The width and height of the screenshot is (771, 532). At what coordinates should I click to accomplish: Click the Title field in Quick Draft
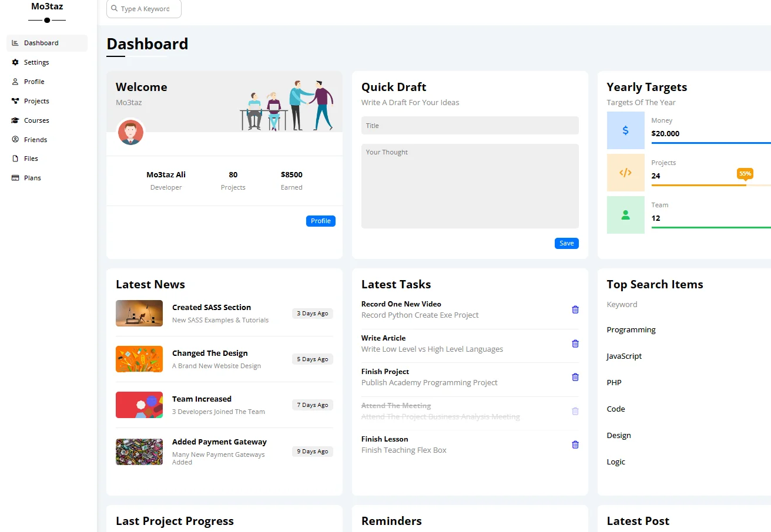point(470,126)
